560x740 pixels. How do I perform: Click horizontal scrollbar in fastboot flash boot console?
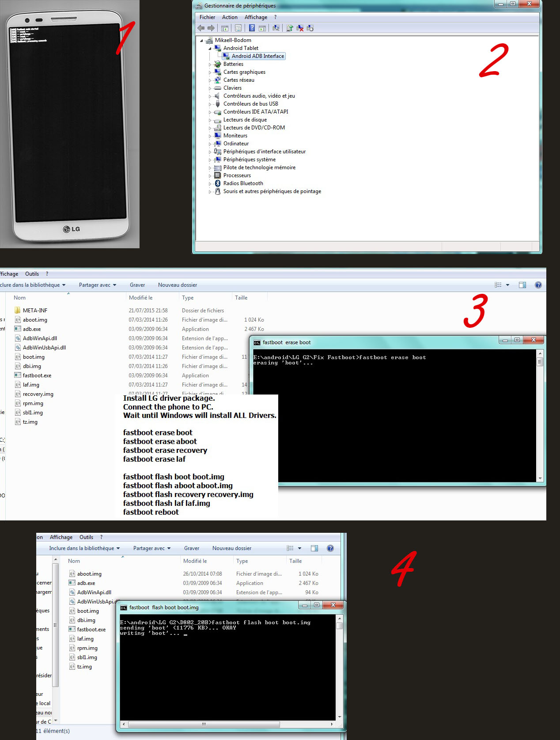[203, 724]
